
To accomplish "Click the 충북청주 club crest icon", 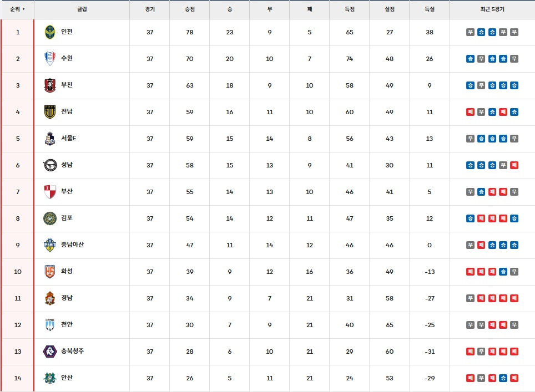I will click(x=50, y=352).
